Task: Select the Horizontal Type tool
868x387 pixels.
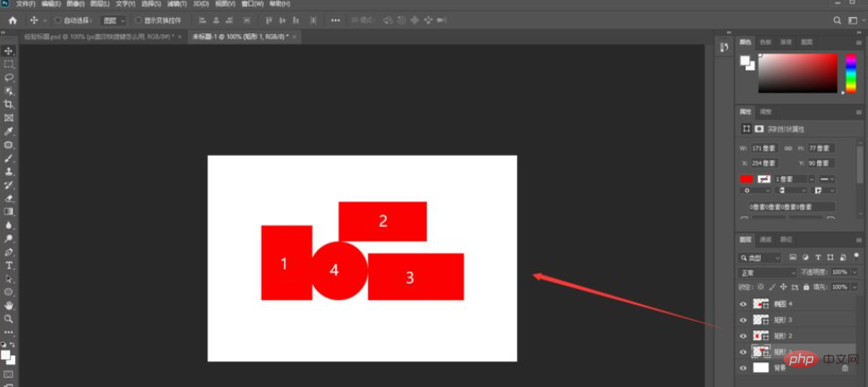Action: coord(9,265)
